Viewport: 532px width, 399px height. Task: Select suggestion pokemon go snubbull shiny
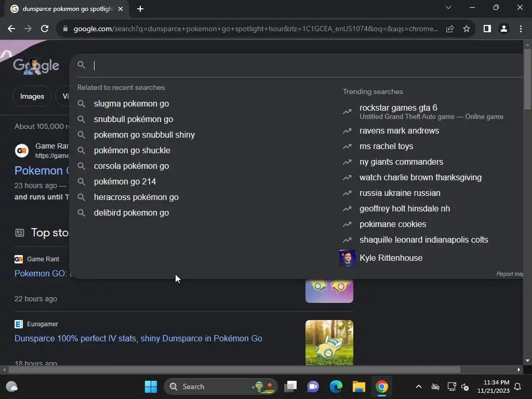(x=144, y=135)
